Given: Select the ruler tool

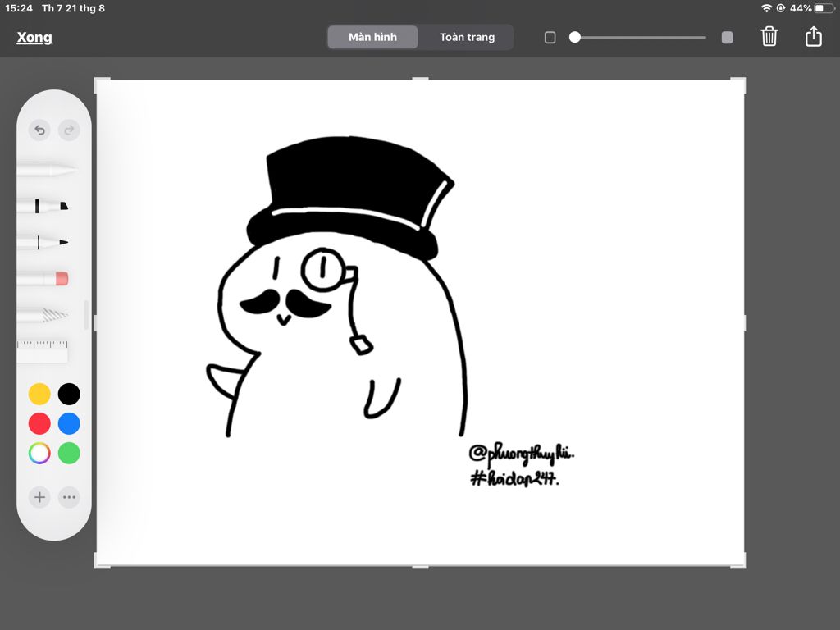Looking at the screenshot, I should pyautogui.click(x=43, y=351).
